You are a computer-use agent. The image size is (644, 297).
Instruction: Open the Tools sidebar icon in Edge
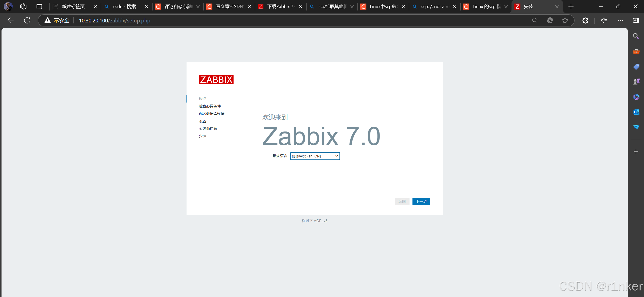pyautogui.click(x=636, y=51)
